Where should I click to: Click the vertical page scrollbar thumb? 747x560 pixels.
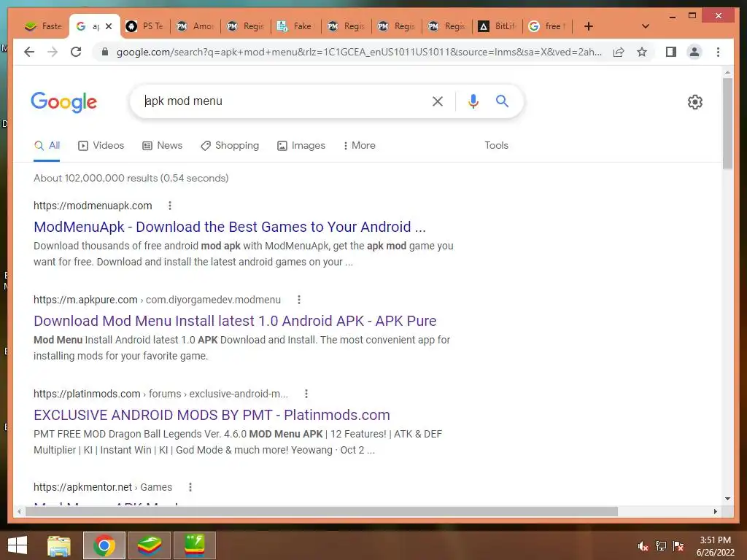tap(727, 123)
